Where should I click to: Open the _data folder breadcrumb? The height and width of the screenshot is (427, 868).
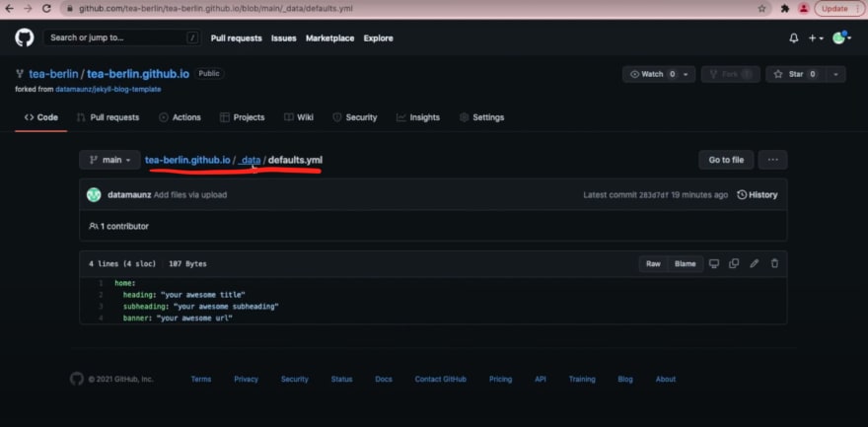pos(250,160)
